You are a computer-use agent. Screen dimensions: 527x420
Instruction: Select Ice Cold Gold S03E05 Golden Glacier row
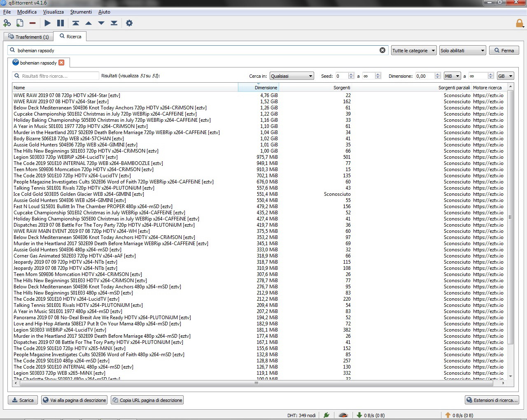[259, 194]
